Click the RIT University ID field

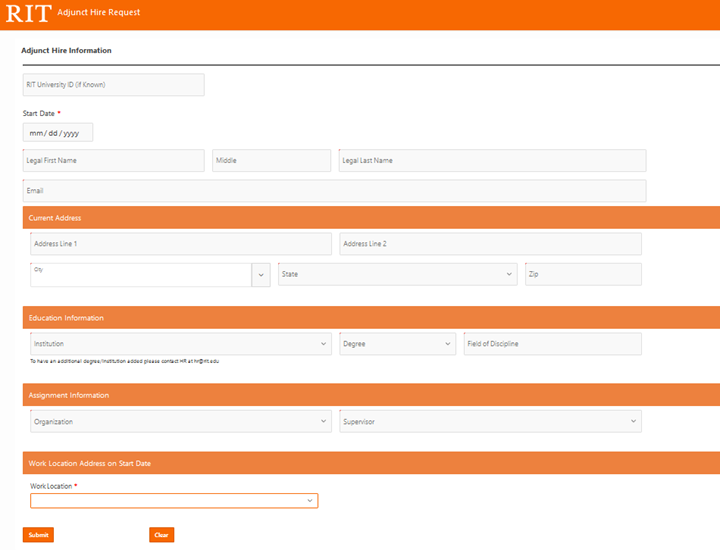(113, 85)
